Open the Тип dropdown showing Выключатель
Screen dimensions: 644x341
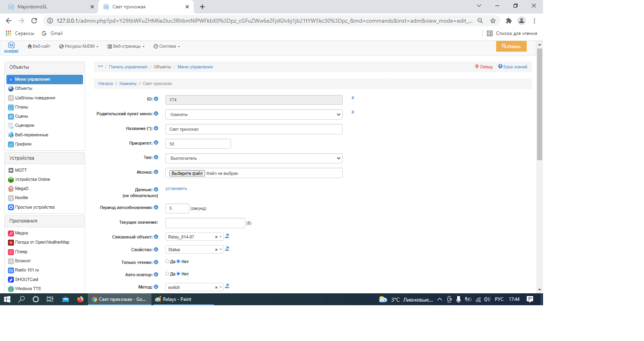pyautogui.click(x=254, y=158)
